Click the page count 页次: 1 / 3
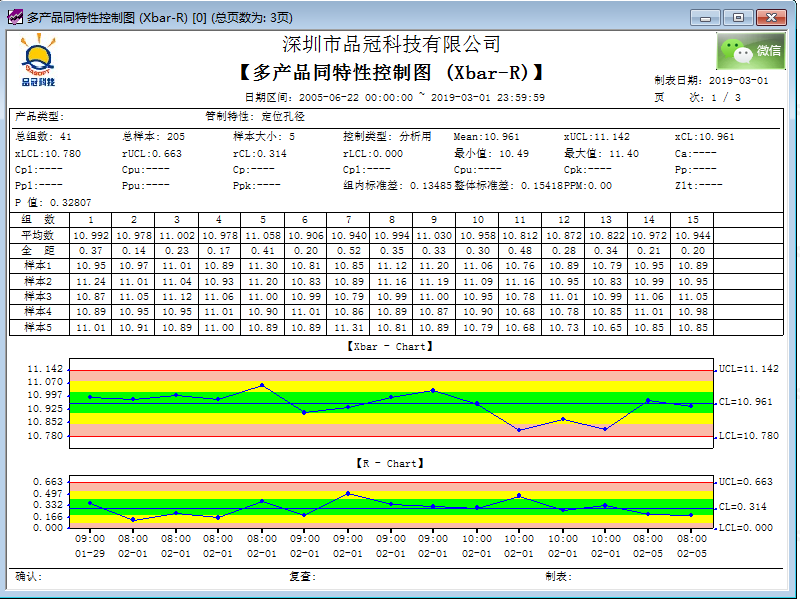This screenshot has height=601, width=800. [x=697, y=97]
